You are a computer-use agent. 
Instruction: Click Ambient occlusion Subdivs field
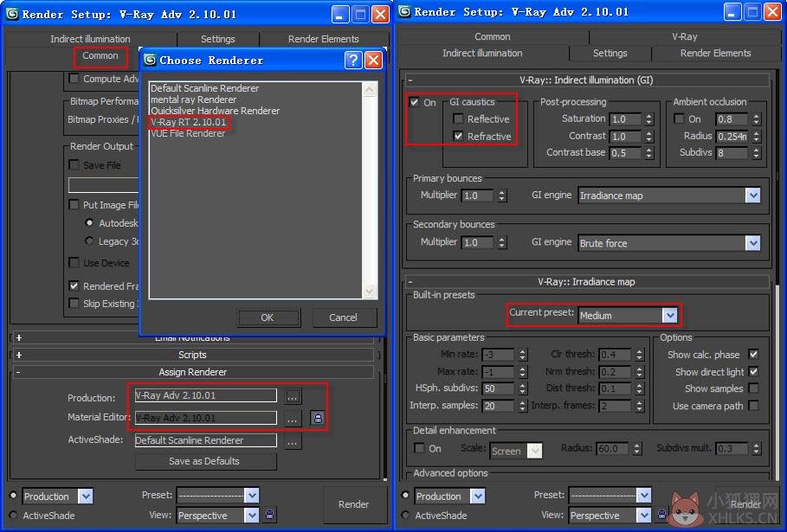pyautogui.click(x=732, y=153)
